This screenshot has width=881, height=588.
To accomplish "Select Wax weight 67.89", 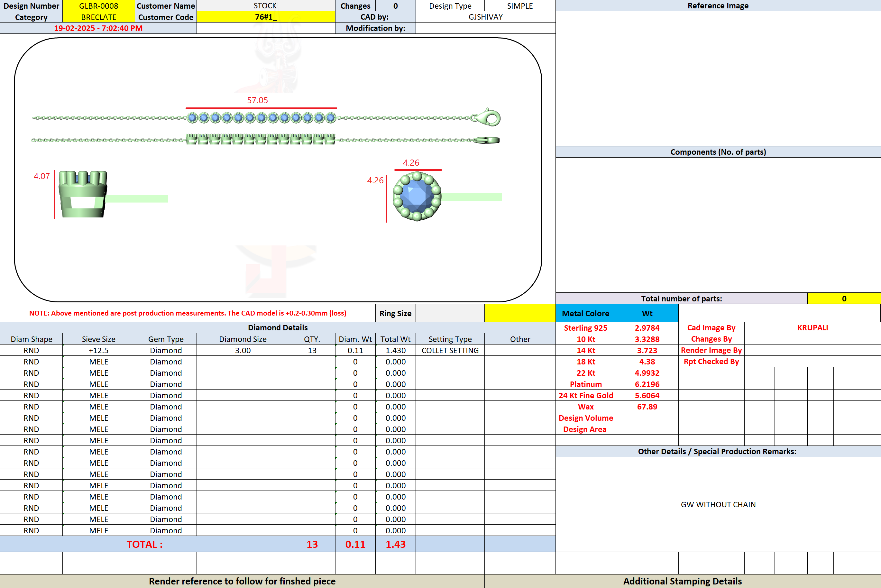I will (x=647, y=407).
